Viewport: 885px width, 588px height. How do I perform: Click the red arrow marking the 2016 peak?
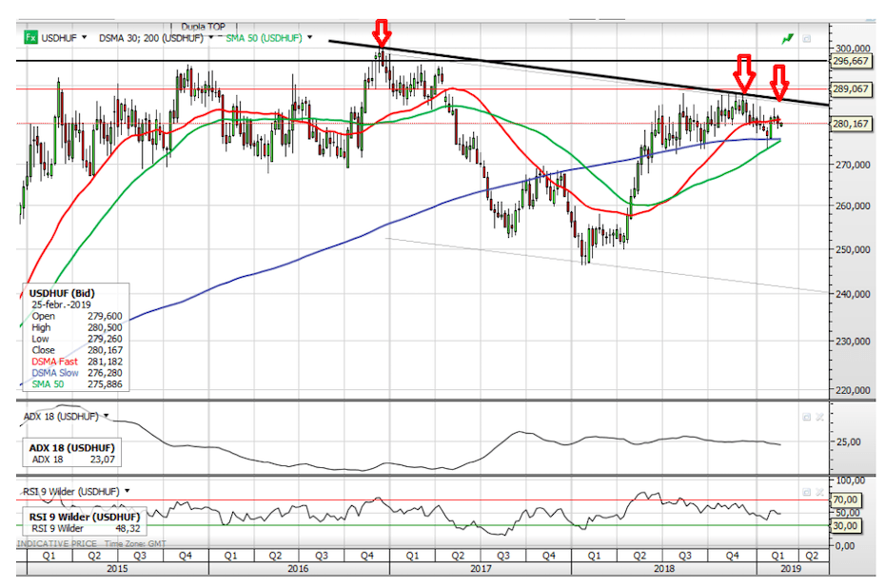pyautogui.click(x=383, y=31)
